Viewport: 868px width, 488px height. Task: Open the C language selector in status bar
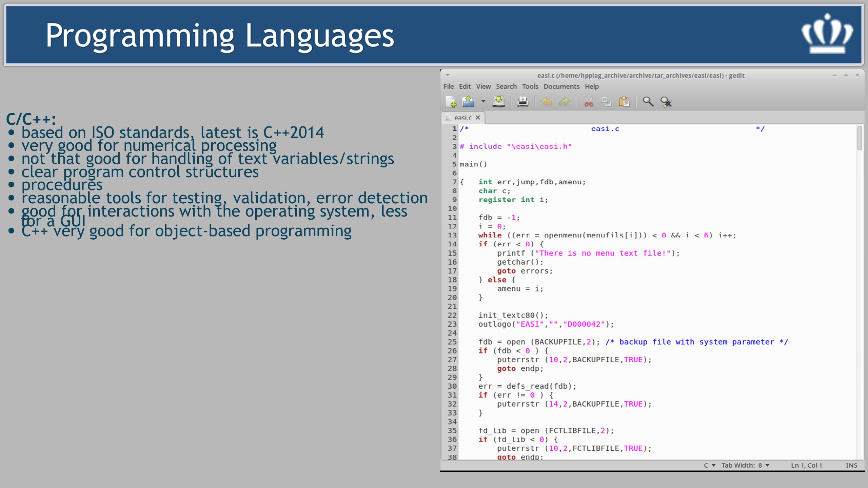click(x=709, y=465)
